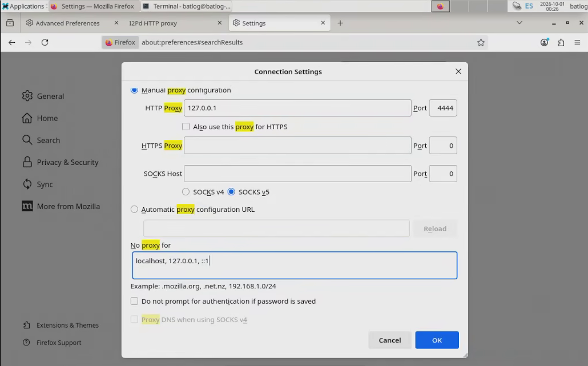Open a new tab with the plus icon
The width and height of the screenshot is (588, 366).
coord(340,23)
